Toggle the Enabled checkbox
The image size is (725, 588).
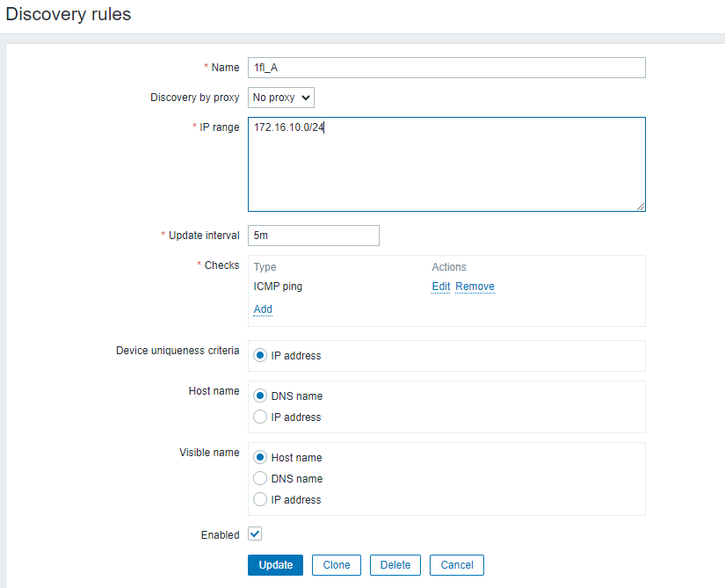coord(255,534)
